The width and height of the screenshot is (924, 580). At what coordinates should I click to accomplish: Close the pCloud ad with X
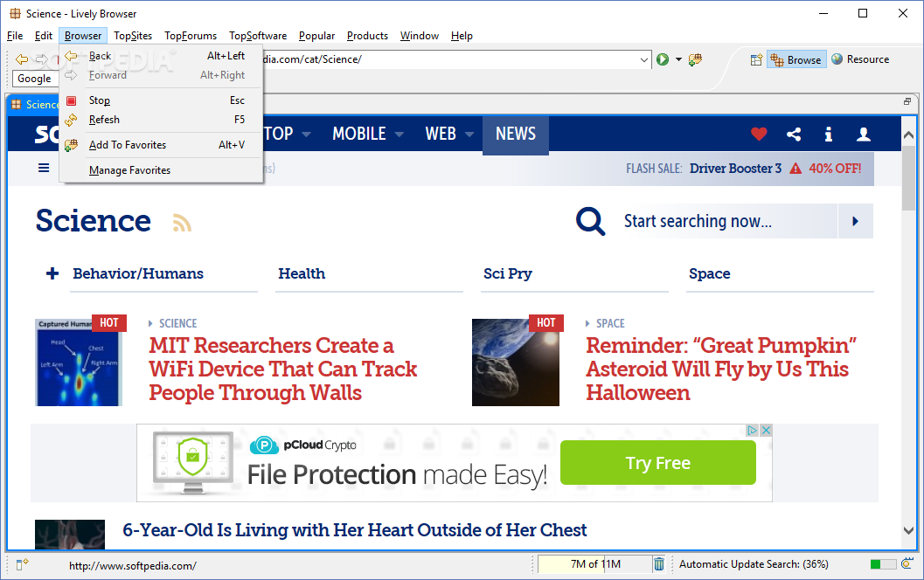766,431
